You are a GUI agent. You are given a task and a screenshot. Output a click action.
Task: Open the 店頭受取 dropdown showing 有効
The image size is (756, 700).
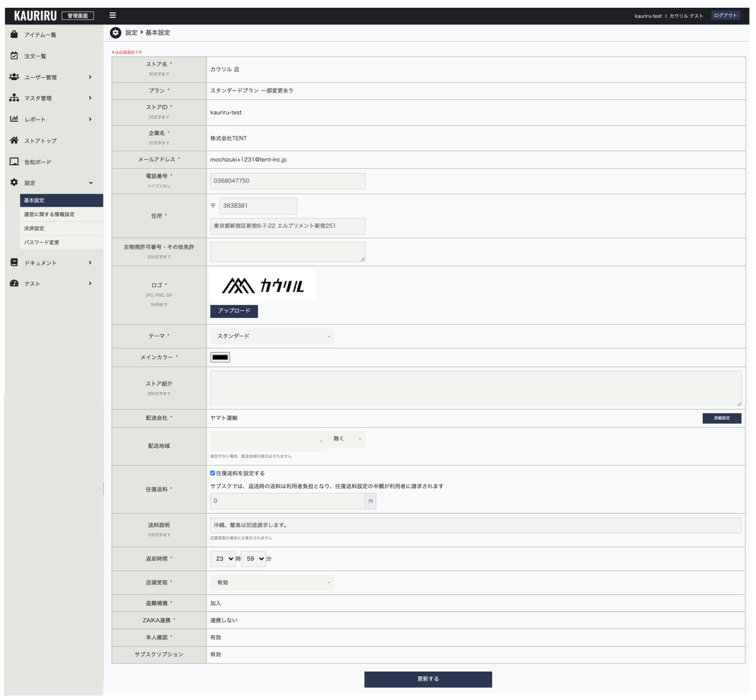[x=272, y=582]
